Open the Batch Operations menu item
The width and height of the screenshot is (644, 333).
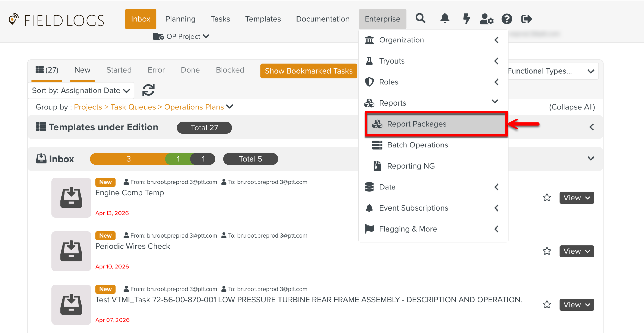point(417,145)
